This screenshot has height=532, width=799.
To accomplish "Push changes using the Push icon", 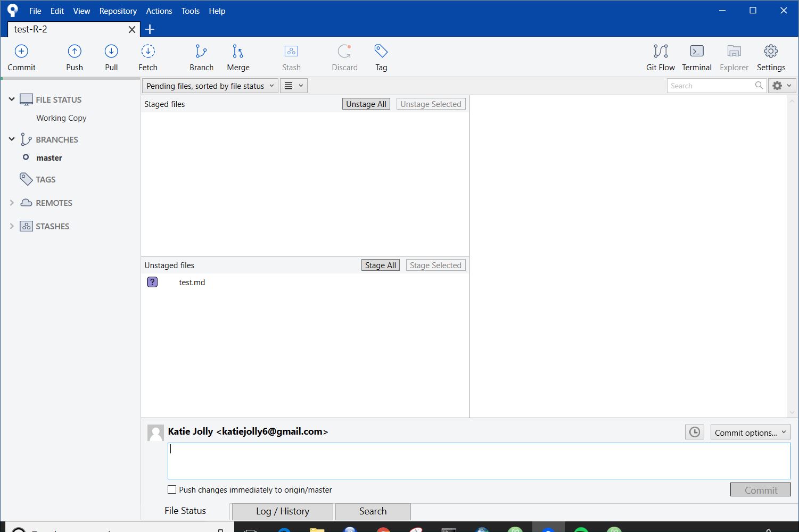I will pyautogui.click(x=75, y=51).
